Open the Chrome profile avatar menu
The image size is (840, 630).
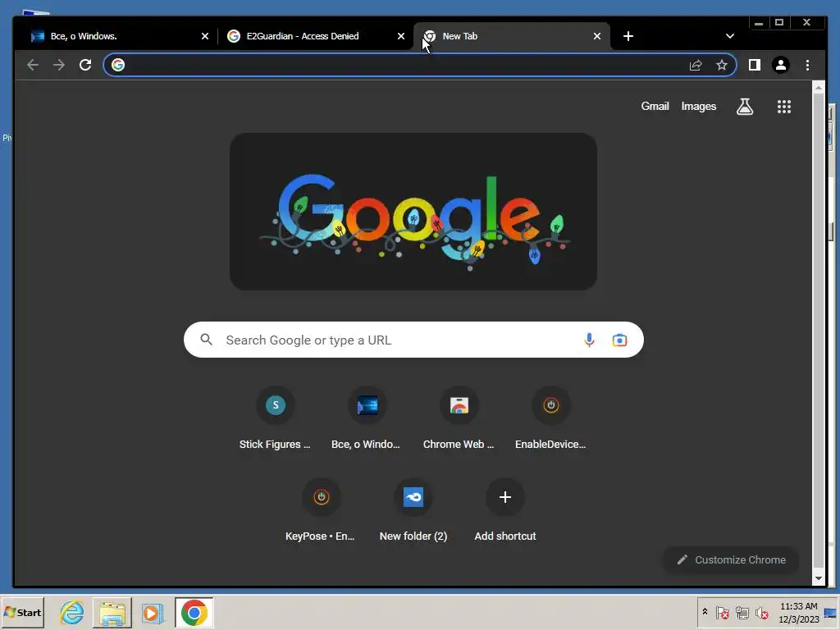pos(781,65)
